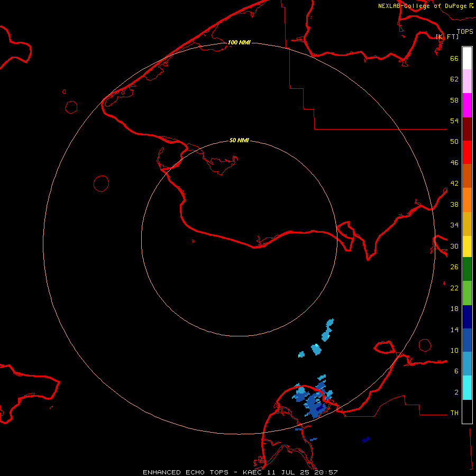The width and height of the screenshot is (476, 476).
Task: Click the navy 14-18 kft color band
Action: 467,317
